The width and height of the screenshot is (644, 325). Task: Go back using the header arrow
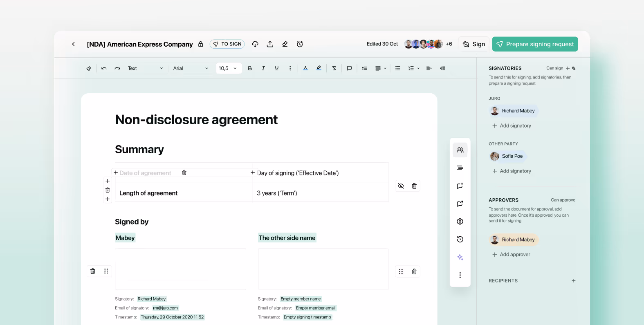tap(73, 44)
